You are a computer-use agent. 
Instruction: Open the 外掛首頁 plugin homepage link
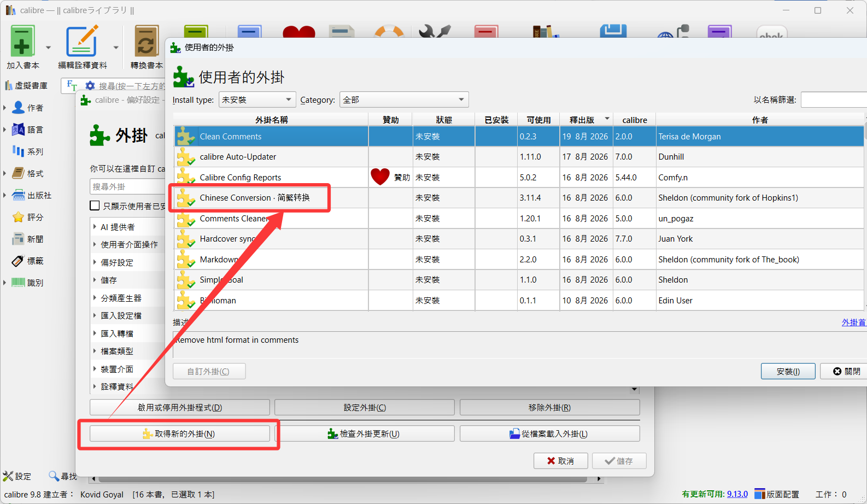tap(854, 323)
